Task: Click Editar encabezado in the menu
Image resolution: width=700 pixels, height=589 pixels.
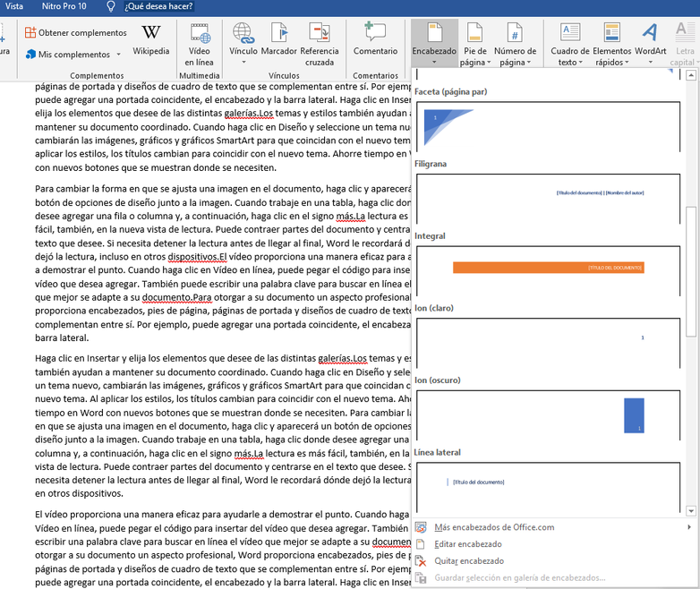Action: pos(467,544)
